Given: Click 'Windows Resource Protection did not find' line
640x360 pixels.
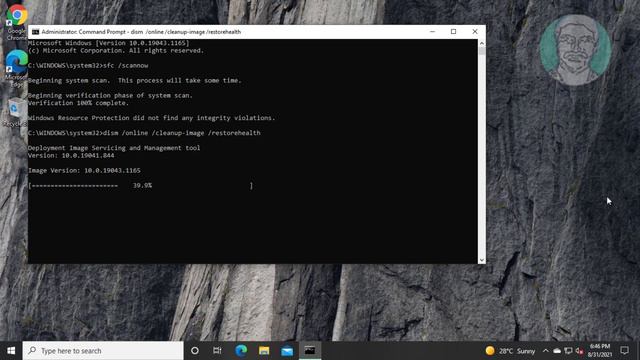Looking at the screenshot, I should click(x=151, y=118).
